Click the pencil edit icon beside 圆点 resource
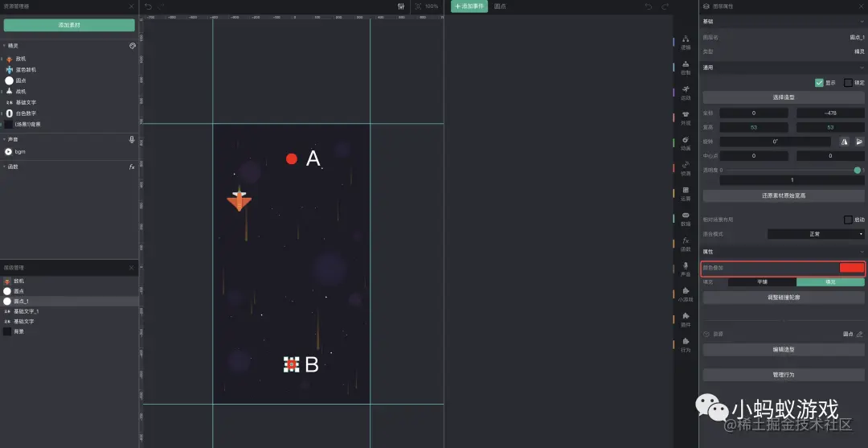This screenshot has width=868, height=448. 860,335
